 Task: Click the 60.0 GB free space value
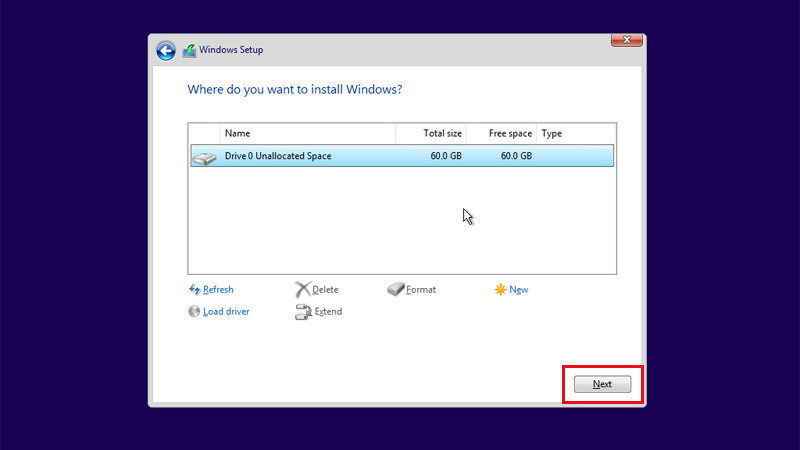[x=516, y=156]
